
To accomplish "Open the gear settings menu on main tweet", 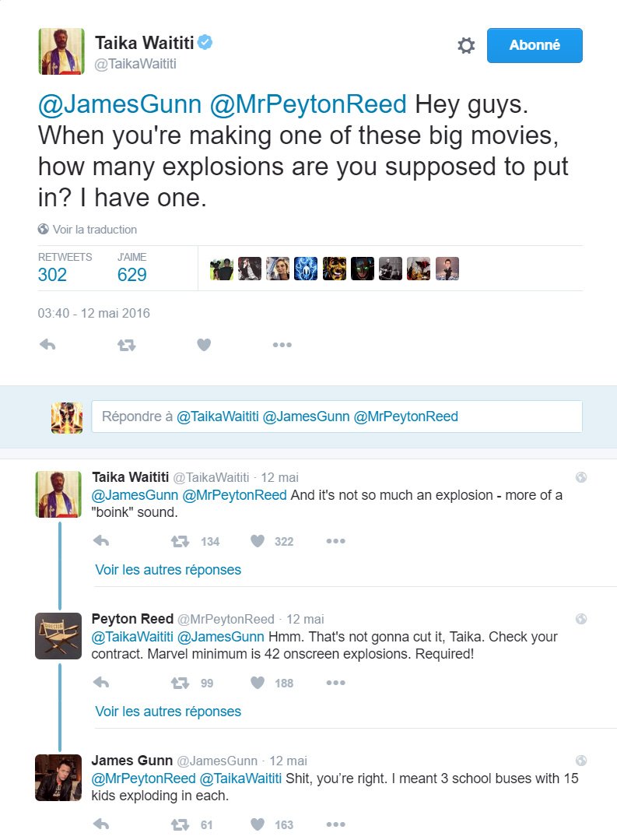I will coord(466,46).
